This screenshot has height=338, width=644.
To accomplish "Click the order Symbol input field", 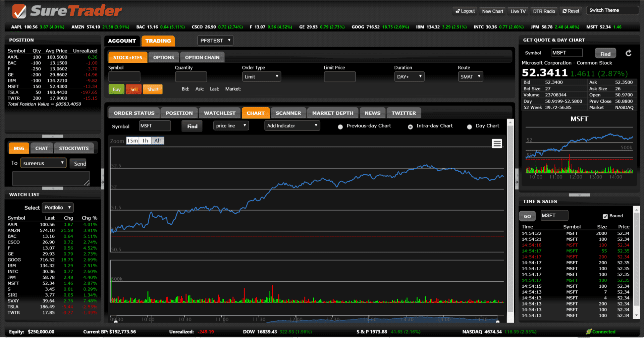I will 124,76.
